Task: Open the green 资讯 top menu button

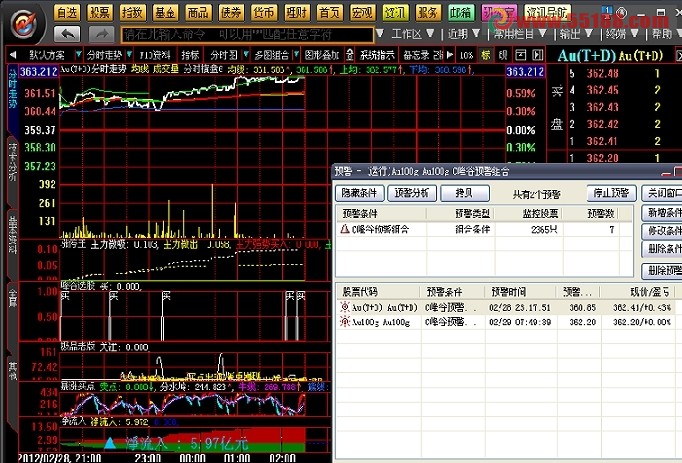Action: (395, 13)
